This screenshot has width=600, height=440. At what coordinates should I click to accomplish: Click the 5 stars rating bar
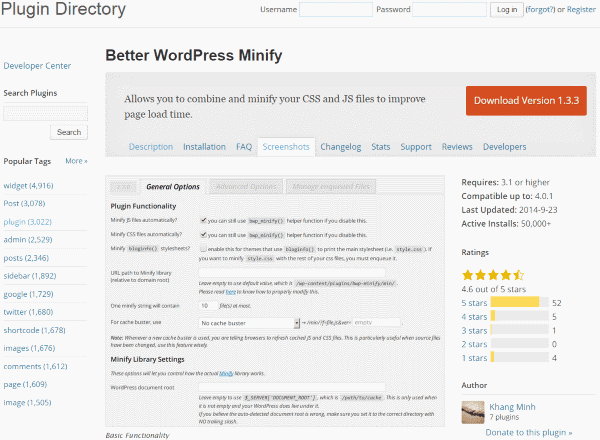520,302
